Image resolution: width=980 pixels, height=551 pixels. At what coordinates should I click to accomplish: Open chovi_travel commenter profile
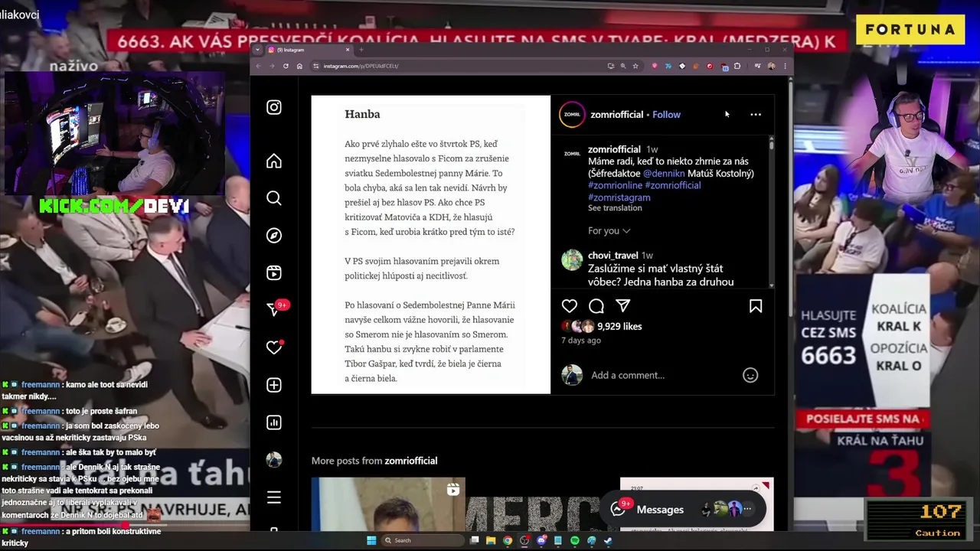point(613,255)
